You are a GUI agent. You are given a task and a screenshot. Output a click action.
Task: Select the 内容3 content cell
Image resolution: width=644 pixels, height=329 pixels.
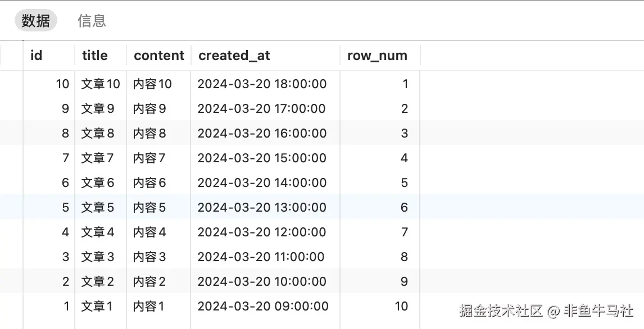[149, 257]
